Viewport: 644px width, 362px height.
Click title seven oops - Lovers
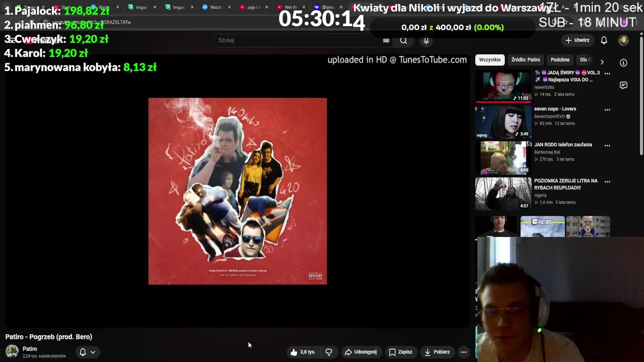point(555,109)
